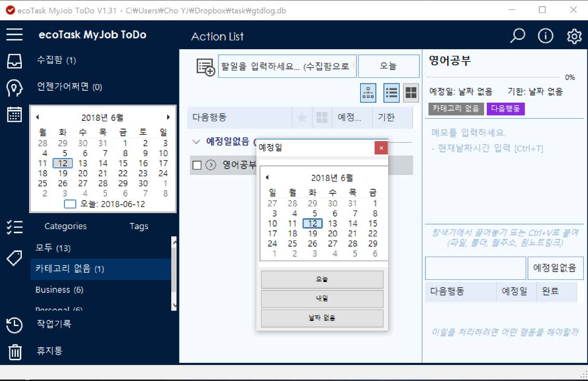Go to previous month in sidebar calendar
This screenshot has height=381, width=588.
click(37, 117)
